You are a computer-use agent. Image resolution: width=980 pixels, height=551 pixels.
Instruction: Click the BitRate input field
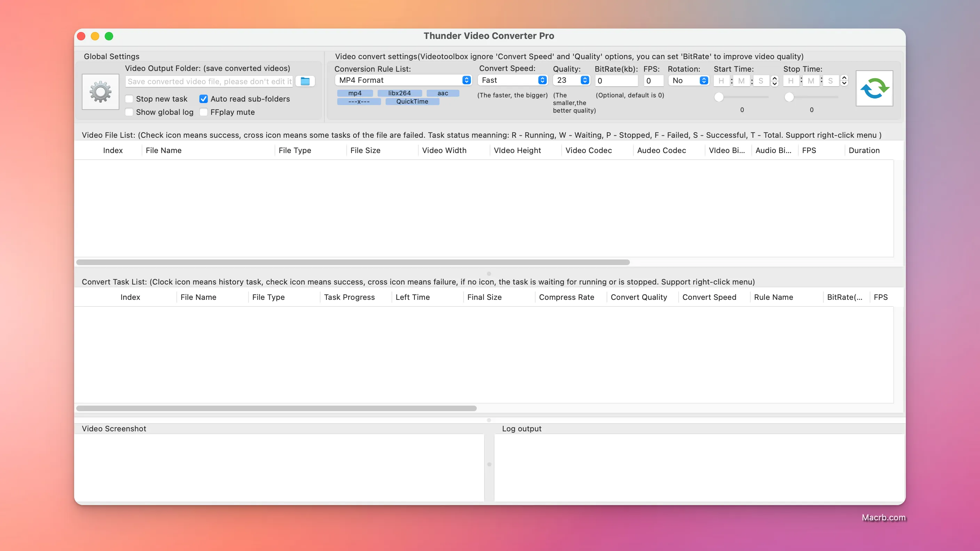[x=615, y=80]
